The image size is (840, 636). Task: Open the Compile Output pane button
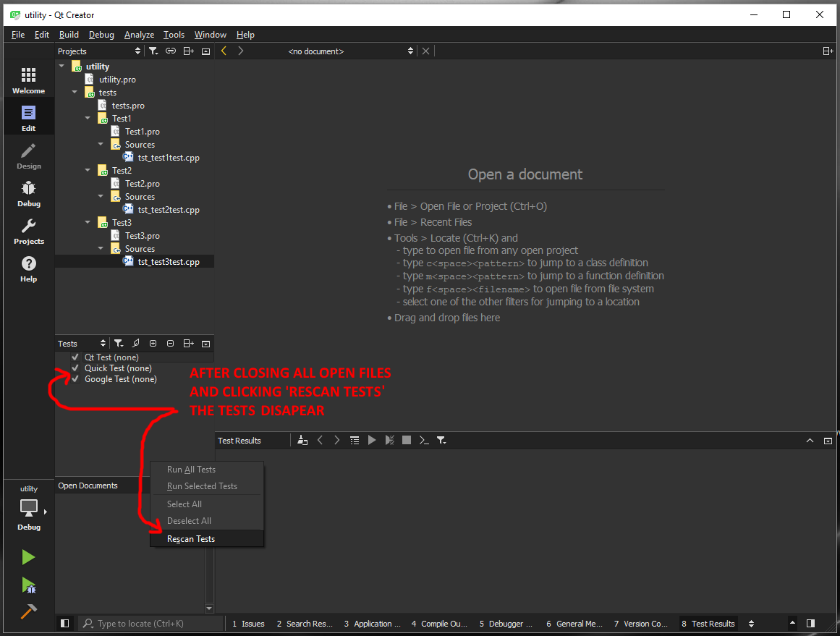point(439,624)
